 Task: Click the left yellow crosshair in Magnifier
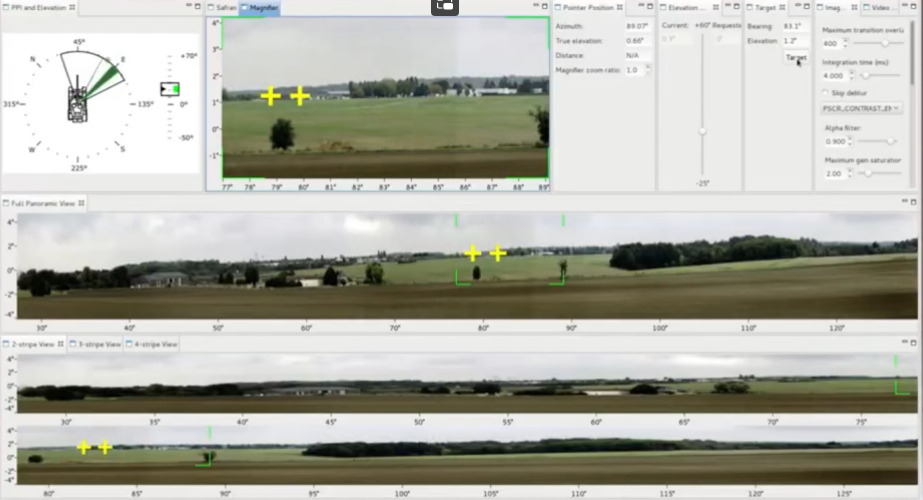pos(271,96)
